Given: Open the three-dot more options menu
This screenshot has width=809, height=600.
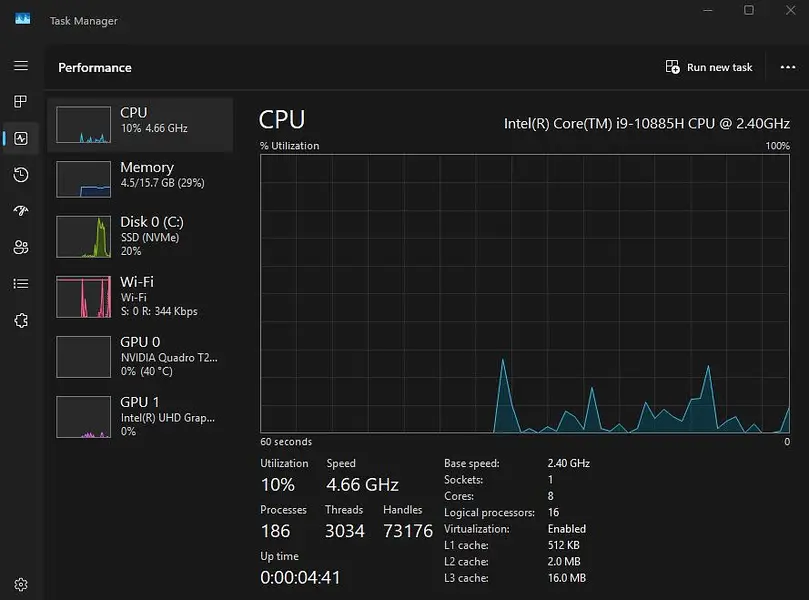Looking at the screenshot, I should [787, 67].
